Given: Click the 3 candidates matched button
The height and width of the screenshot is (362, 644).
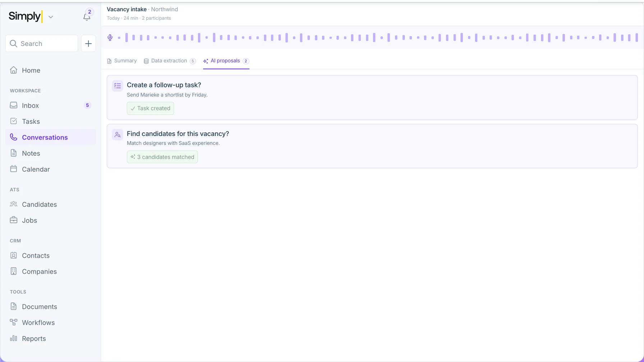Looking at the screenshot, I should [162, 157].
